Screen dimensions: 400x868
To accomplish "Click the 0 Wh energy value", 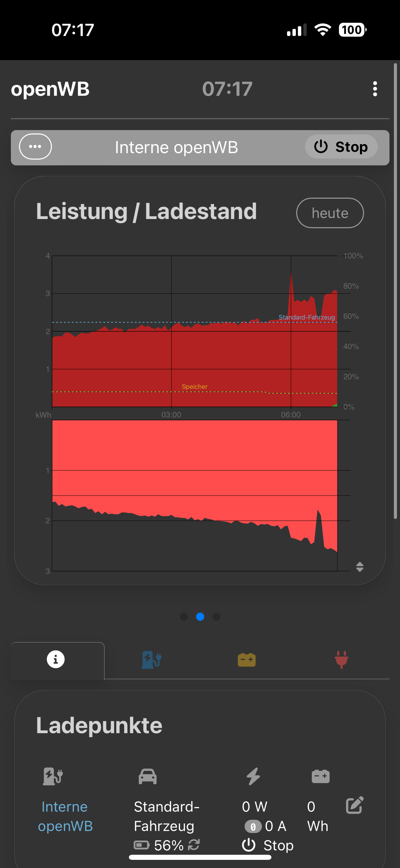I will (318, 816).
